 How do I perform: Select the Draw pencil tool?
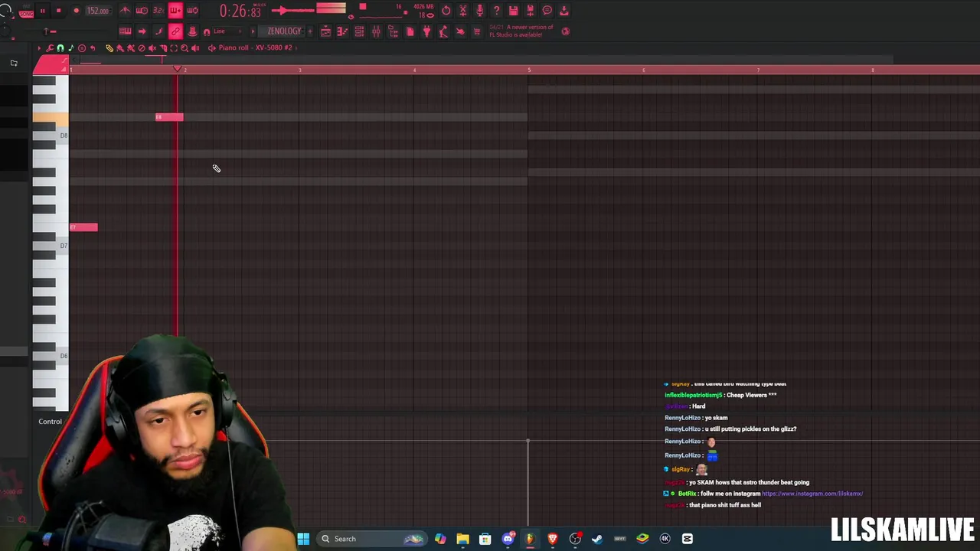(x=109, y=48)
